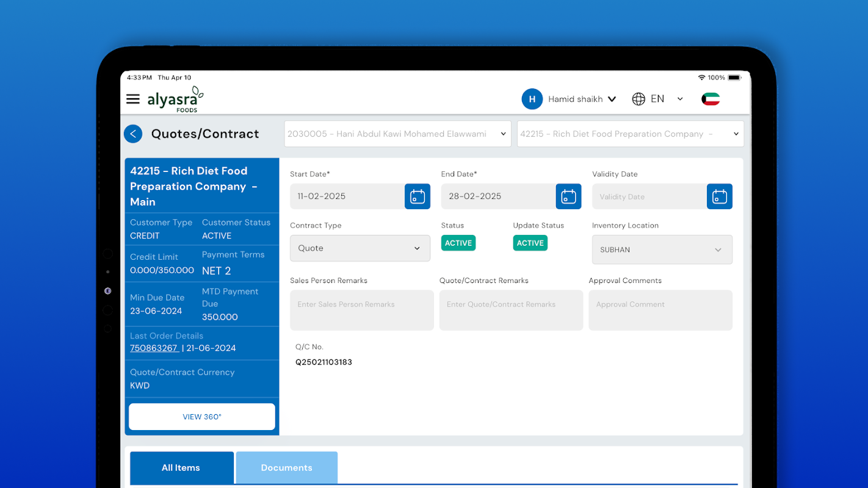
Task: Click the Payment Terms NET 2 value
Action: 217,271
